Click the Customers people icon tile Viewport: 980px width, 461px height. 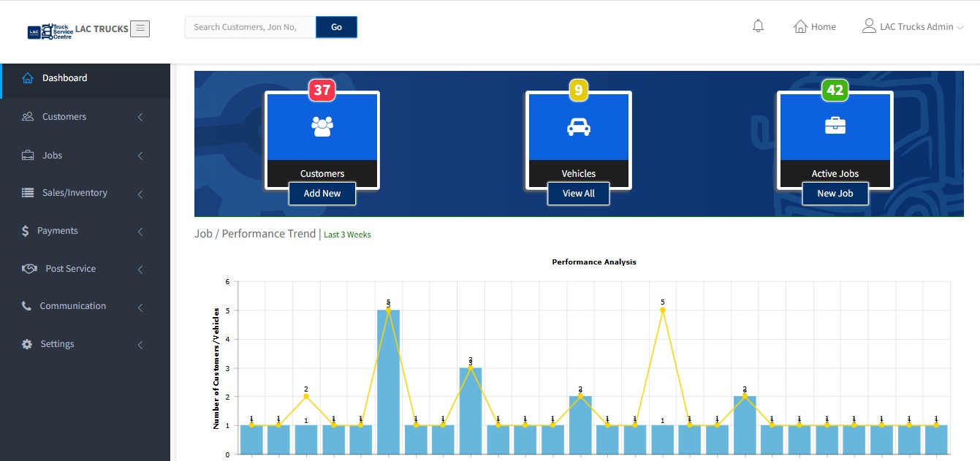coord(322,127)
